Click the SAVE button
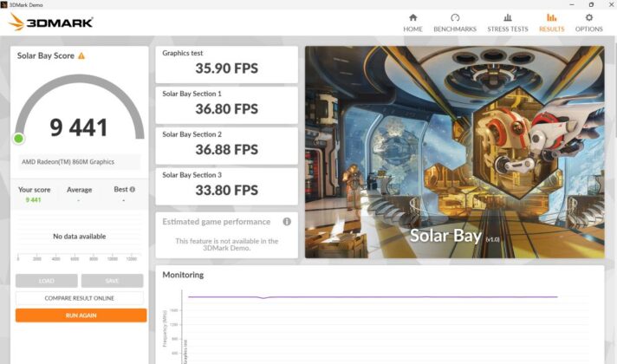 tap(112, 281)
